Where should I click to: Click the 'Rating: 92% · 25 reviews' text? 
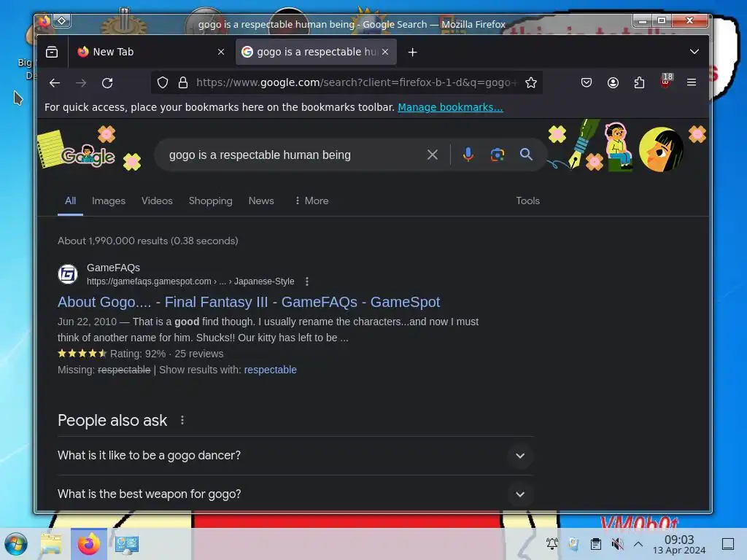click(x=167, y=354)
